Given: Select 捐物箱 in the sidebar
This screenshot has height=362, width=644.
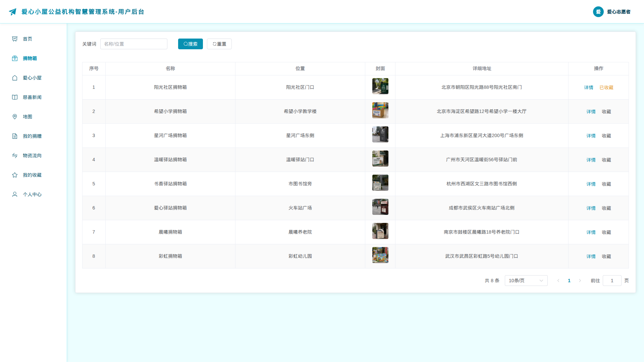Looking at the screenshot, I should (33, 58).
